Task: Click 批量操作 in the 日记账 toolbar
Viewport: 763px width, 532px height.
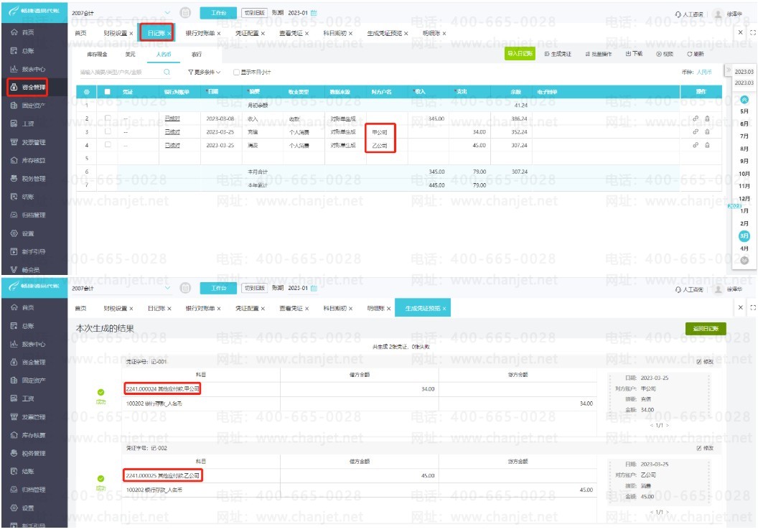Action: click(599, 54)
